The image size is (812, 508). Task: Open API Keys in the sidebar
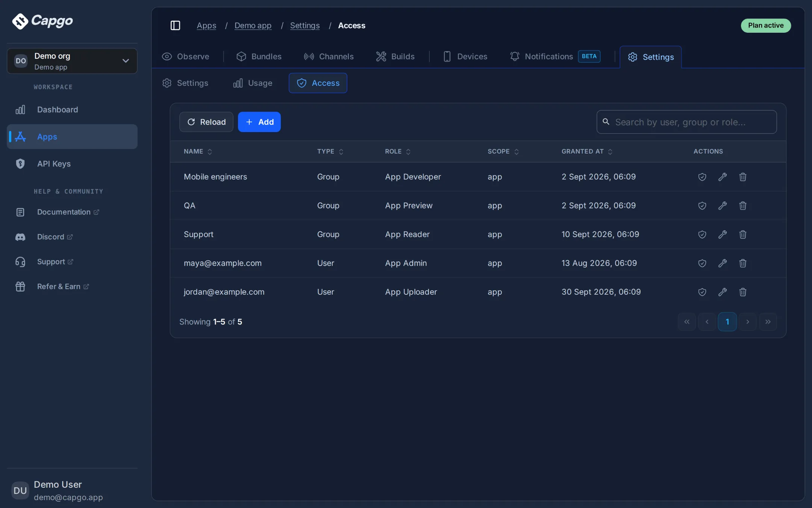tap(72, 164)
